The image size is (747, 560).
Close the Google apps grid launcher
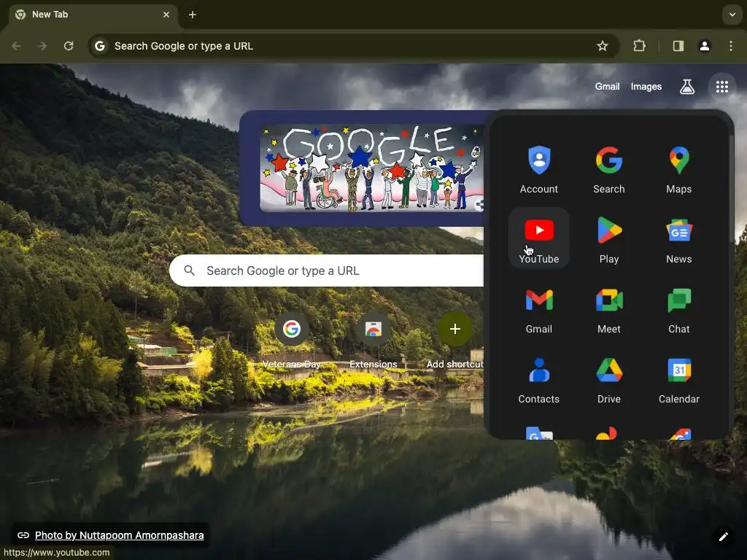coord(721,87)
